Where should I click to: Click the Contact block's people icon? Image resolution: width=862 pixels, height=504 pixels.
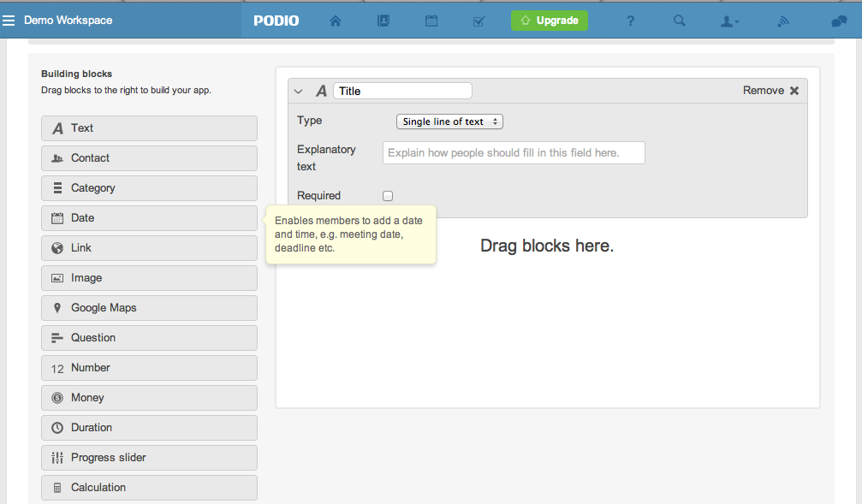(x=57, y=158)
